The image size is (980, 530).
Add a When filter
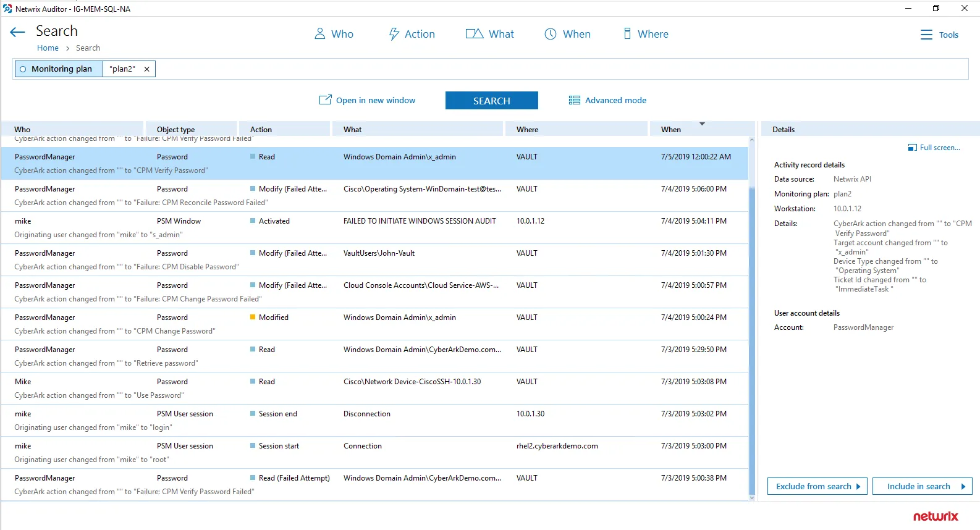tap(567, 34)
